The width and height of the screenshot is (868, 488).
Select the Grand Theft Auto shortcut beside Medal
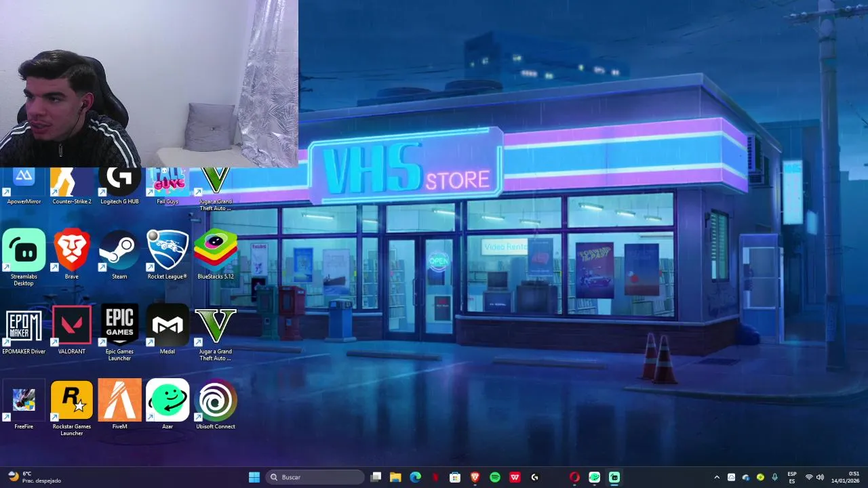tap(216, 333)
